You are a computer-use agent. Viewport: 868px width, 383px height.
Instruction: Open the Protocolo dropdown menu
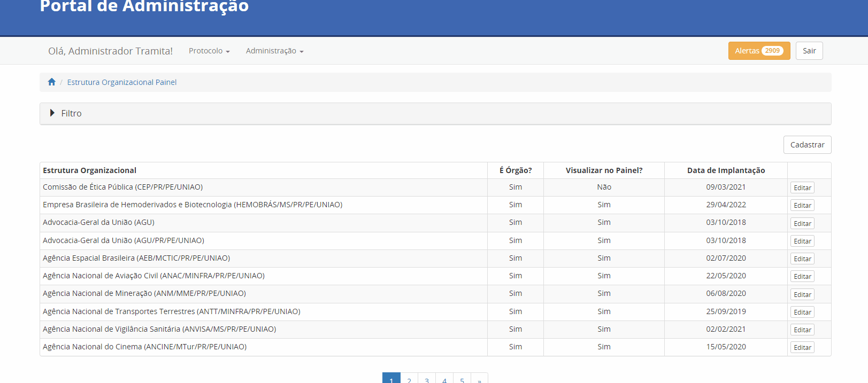pyautogui.click(x=209, y=51)
